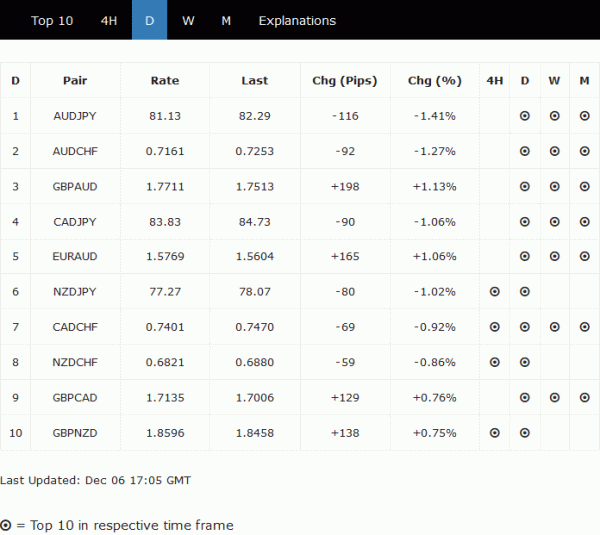Click the Chg (Pips) column header

(345, 80)
